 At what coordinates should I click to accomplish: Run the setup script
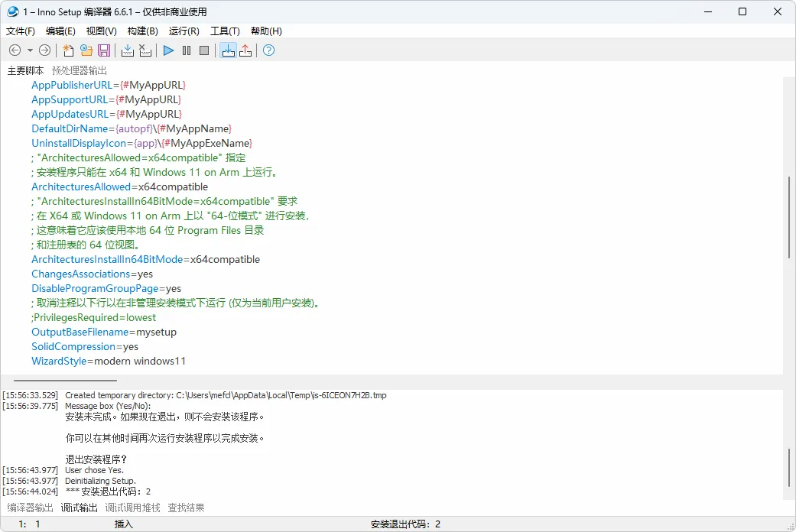167,50
